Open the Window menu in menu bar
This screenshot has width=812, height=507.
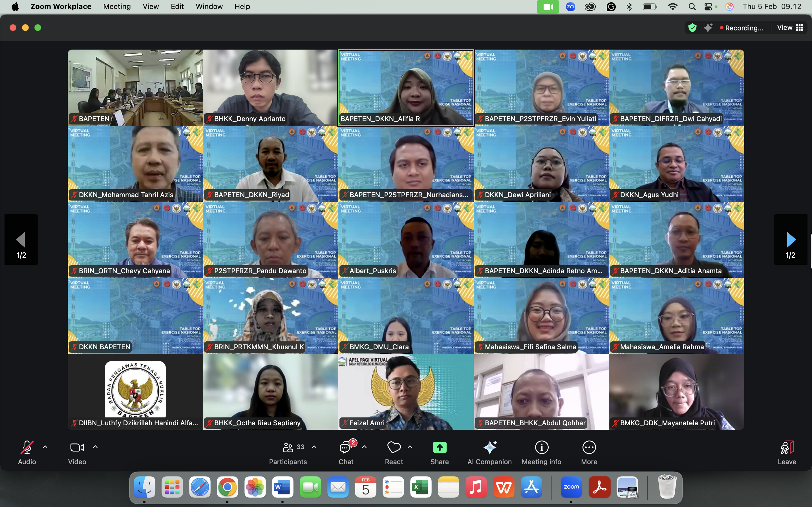pyautogui.click(x=209, y=7)
